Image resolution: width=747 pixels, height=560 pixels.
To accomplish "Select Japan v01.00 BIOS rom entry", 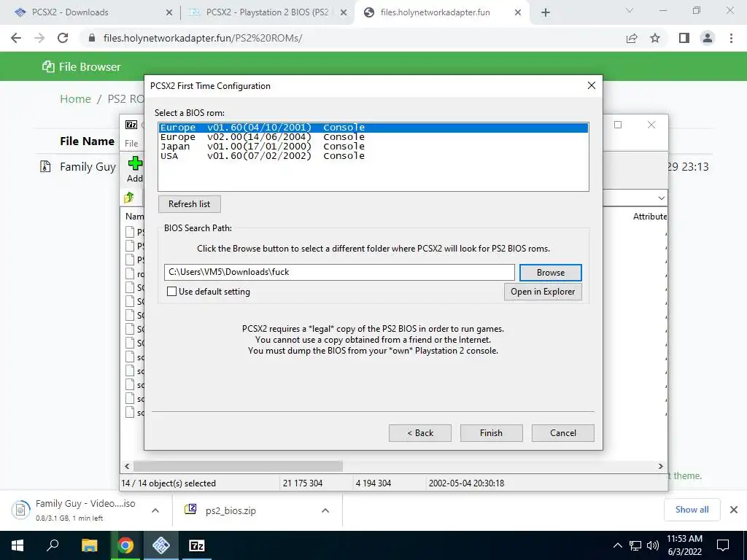I will (373, 146).
